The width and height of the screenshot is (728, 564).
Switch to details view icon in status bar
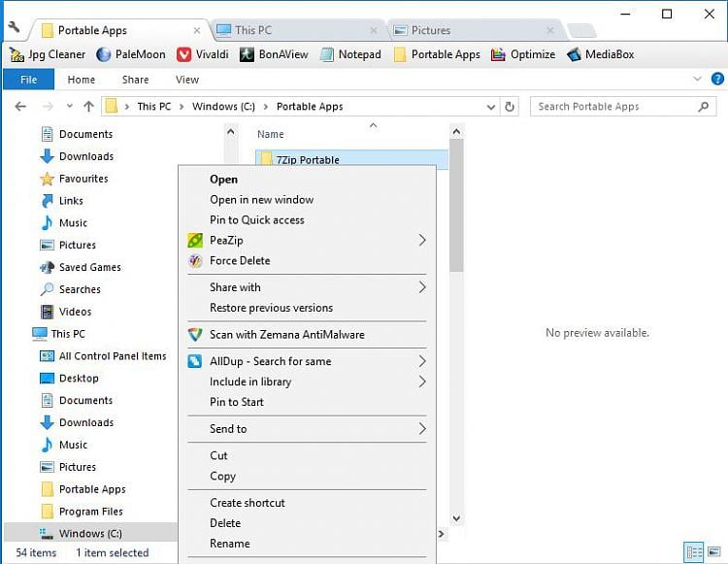click(x=694, y=552)
